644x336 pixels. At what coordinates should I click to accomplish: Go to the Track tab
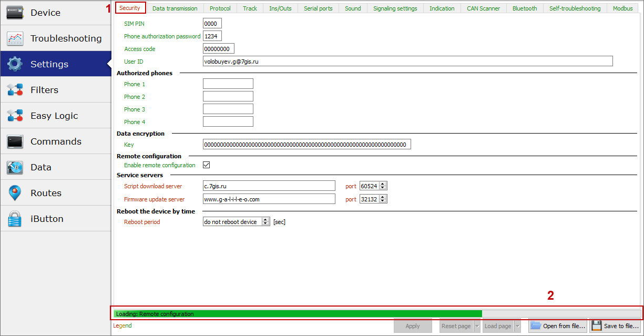[250, 8]
